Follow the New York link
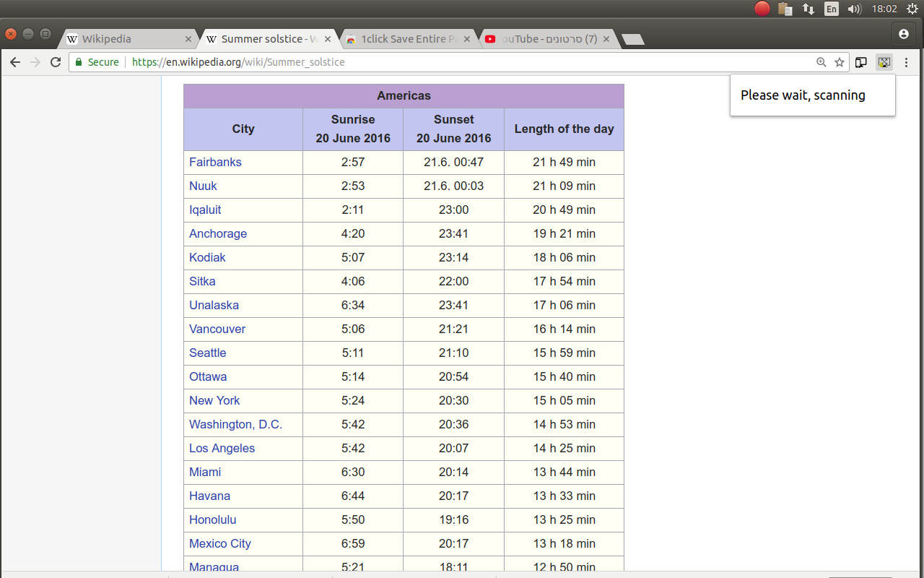Image resolution: width=924 pixels, height=578 pixels. click(214, 400)
